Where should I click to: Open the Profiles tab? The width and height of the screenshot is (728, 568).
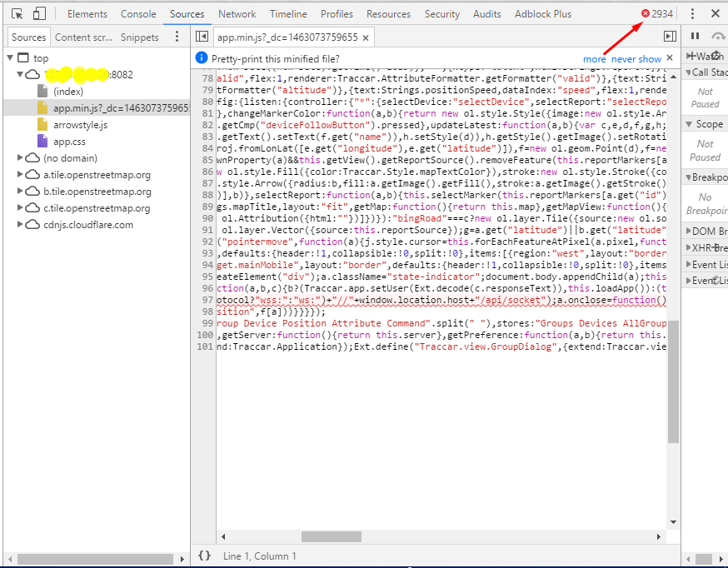pos(337,14)
